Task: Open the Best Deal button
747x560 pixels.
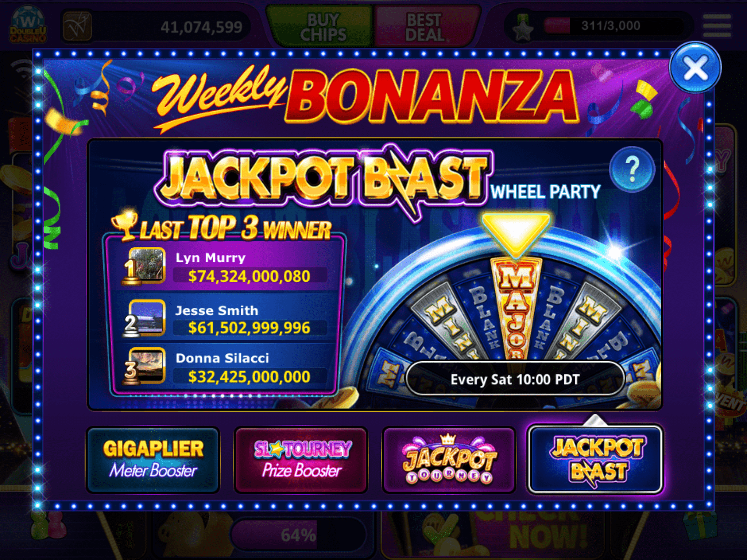Action: (x=425, y=27)
